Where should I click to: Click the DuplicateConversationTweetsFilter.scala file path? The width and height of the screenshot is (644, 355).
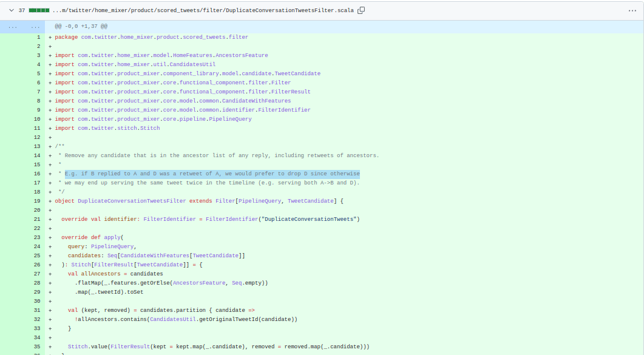(203, 10)
